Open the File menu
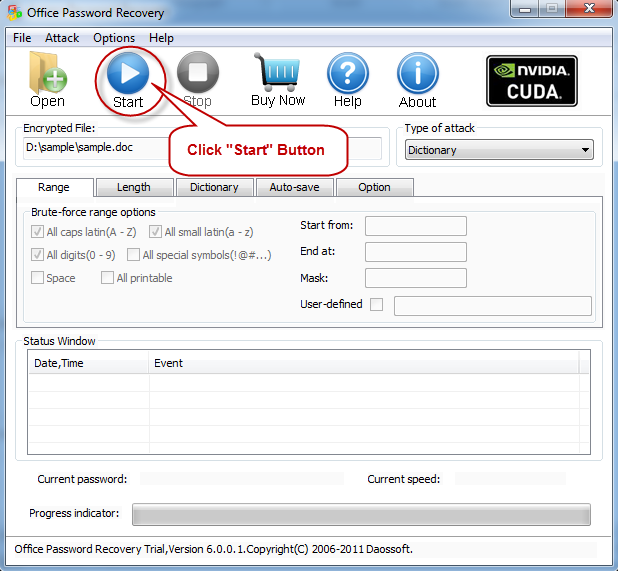The height and width of the screenshot is (571, 618). [x=22, y=38]
